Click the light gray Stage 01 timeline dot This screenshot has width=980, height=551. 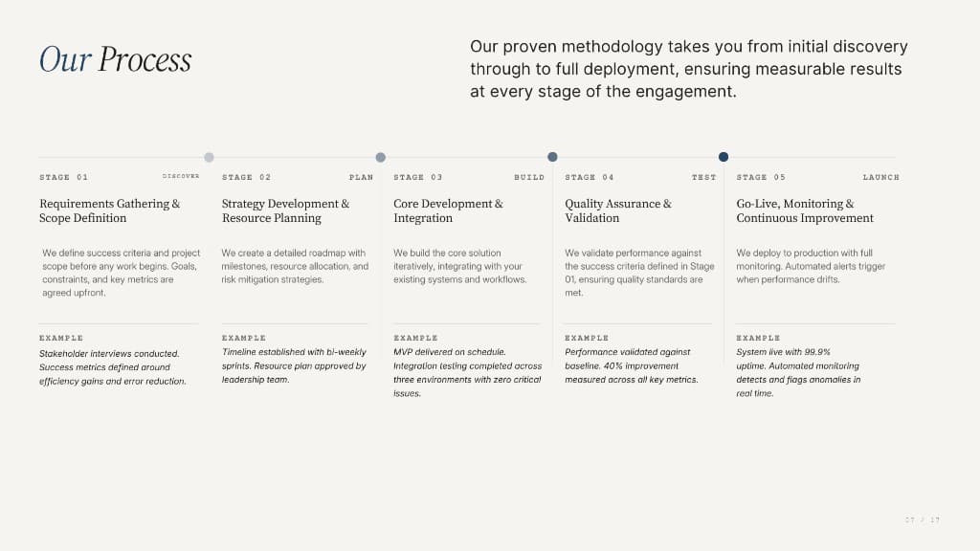(x=209, y=158)
